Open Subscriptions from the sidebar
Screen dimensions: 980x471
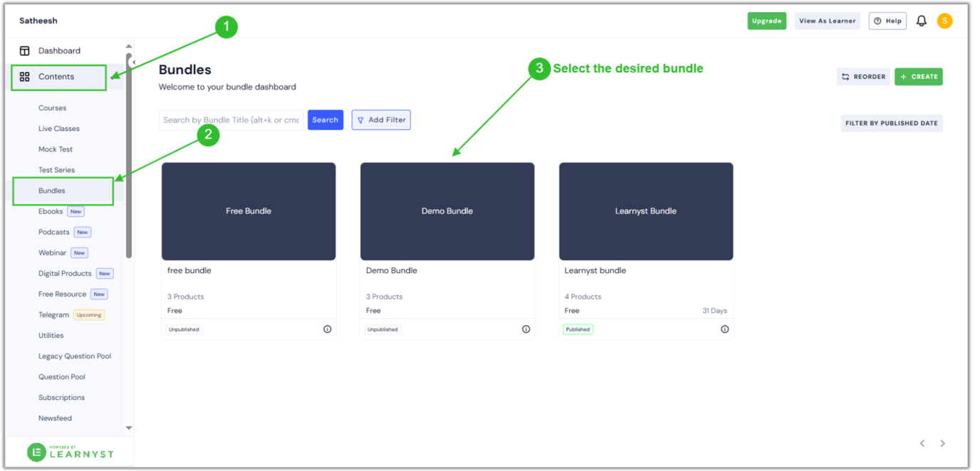pyautogui.click(x=61, y=397)
